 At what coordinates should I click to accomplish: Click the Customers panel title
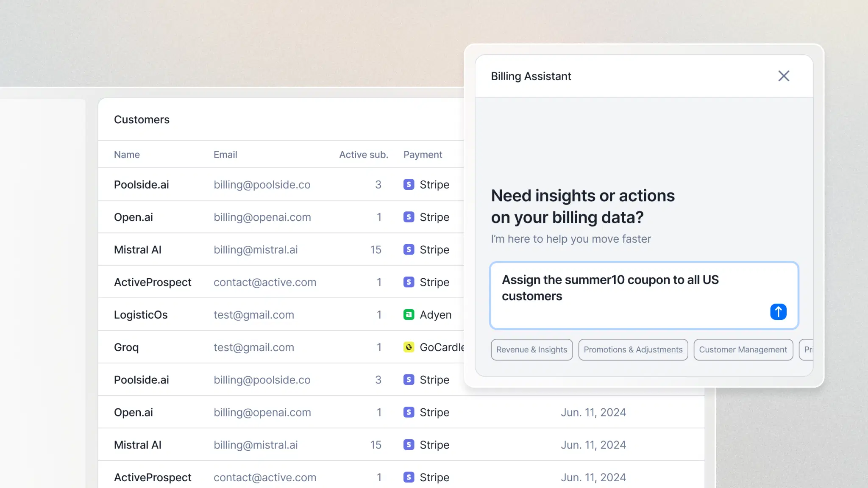[142, 119]
